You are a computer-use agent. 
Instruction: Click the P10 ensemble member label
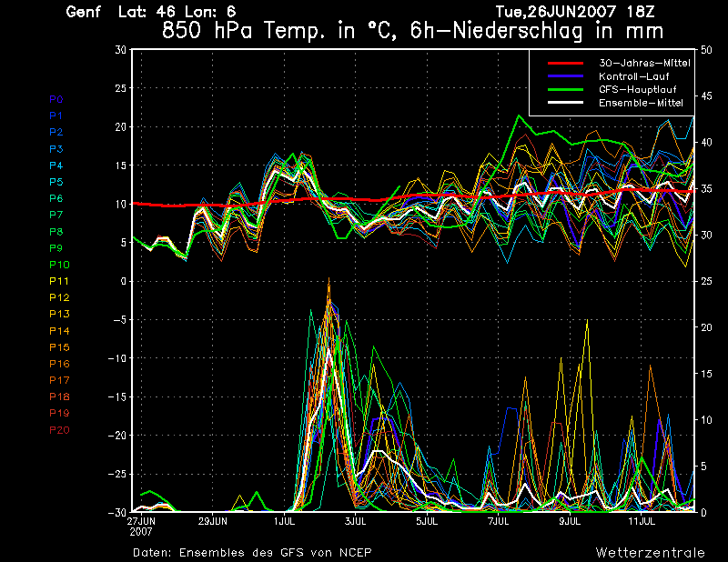pyautogui.click(x=59, y=265)
